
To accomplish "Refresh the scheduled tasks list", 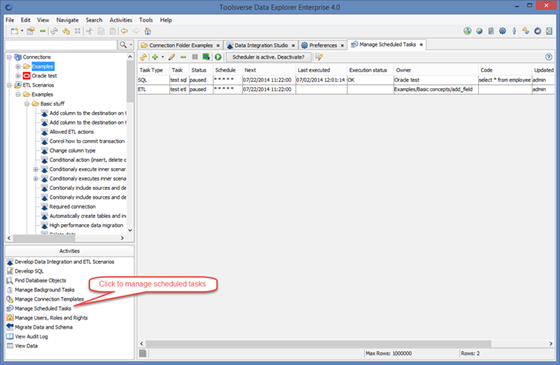I will point(143,57).
